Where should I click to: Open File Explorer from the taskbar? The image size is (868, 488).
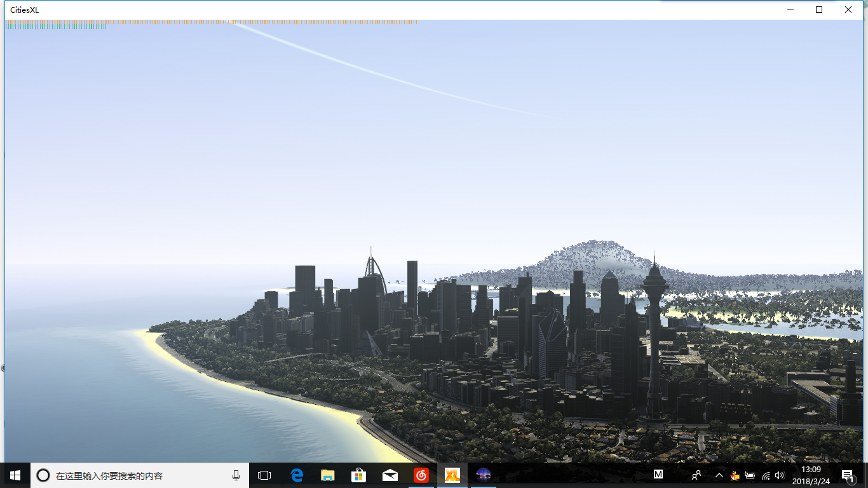[328, 475]
